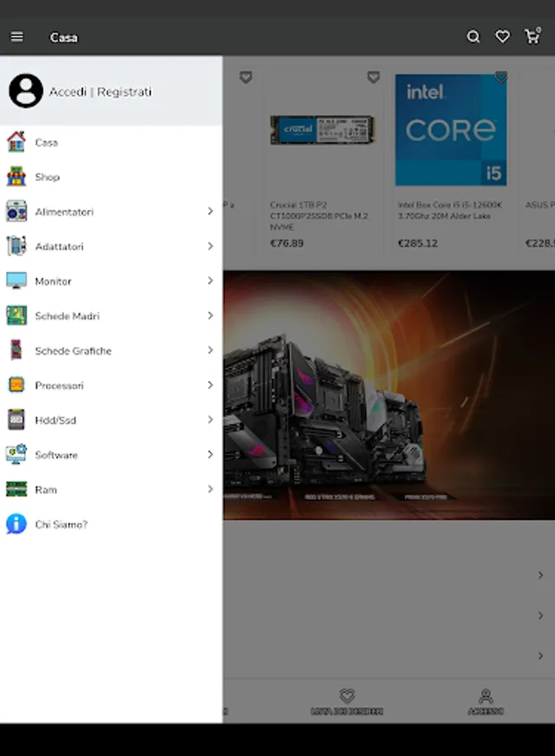Image resolution: width=555 pixels, height=756 pixels.
Task: Click the Adattatori adapter icon
Action: point(16,246)
